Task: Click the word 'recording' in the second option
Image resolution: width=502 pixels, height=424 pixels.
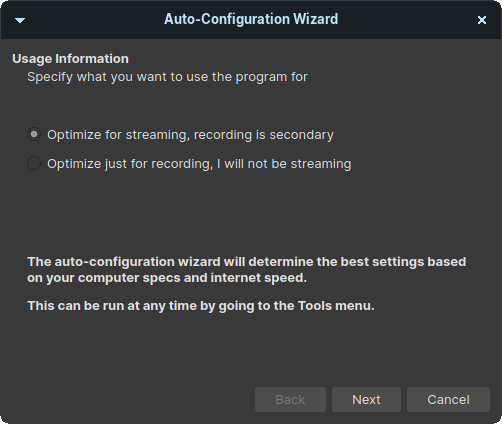Action: pyautogui.click(x=182, y=164)
